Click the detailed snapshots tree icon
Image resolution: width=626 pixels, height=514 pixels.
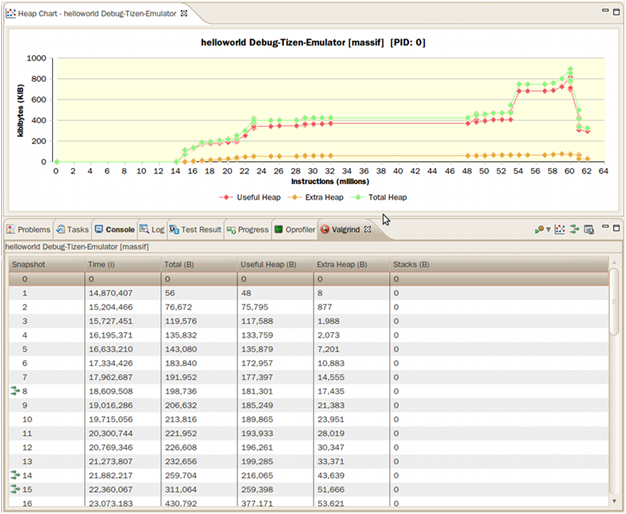574,229
